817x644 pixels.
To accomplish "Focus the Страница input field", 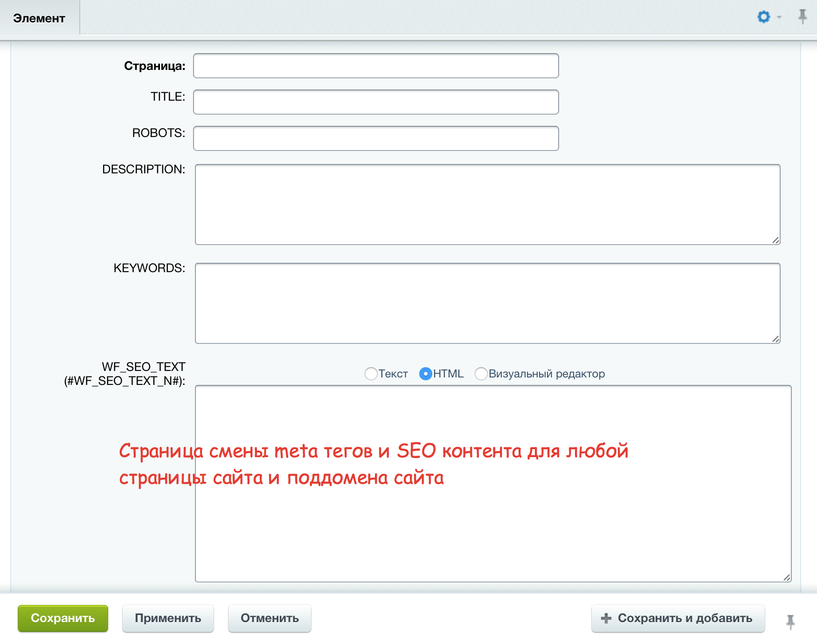I will (376, 66).
